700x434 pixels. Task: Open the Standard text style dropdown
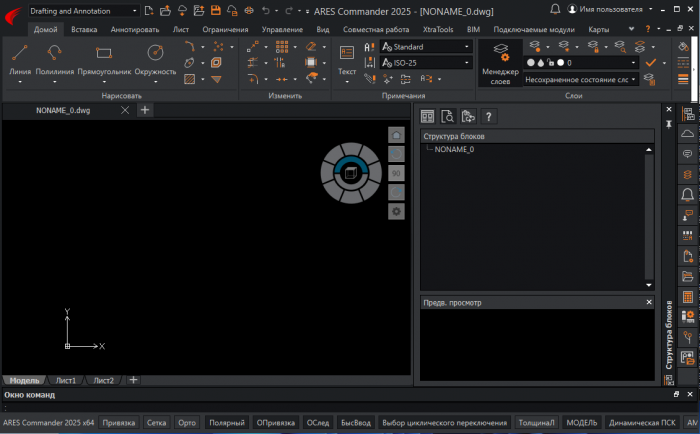click(425, 47)
